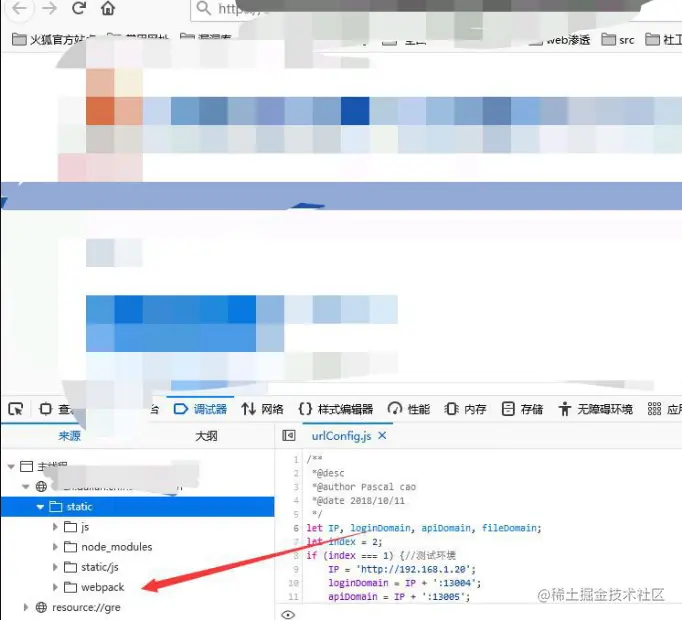Click the apiDomain assignment on line 11

click(x=399, y=597)
